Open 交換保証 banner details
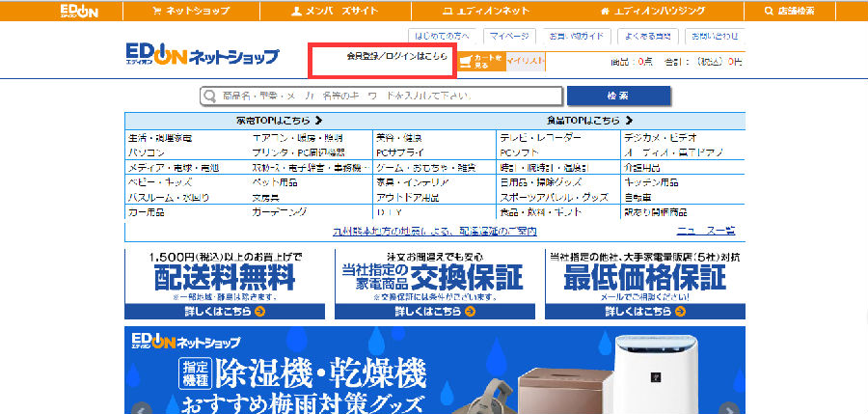The width and height of the screenshot is (868, 414). click(435, 284)
